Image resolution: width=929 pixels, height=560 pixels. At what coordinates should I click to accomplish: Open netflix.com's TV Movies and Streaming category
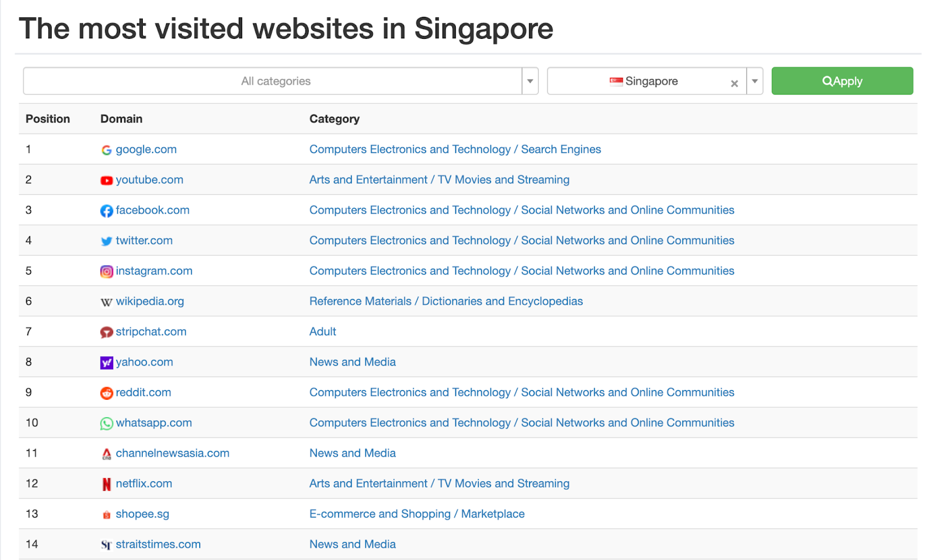click(440, 483)
